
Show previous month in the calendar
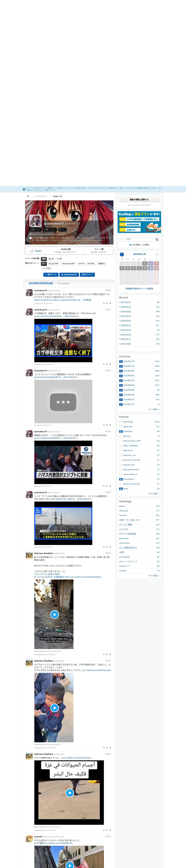point(122,254)
